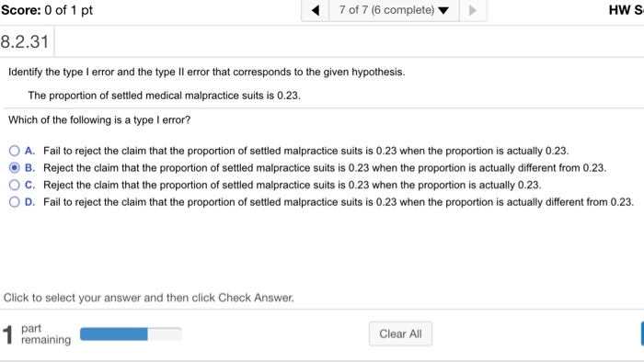Select answer option A radio button
The image size is (644, 362).
pos(15,151)
